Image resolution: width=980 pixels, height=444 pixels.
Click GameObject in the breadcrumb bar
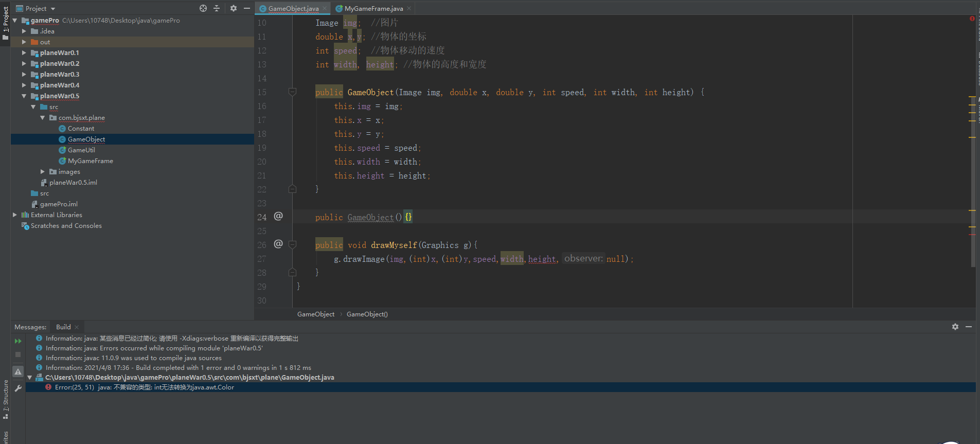[x=316, y=314]
